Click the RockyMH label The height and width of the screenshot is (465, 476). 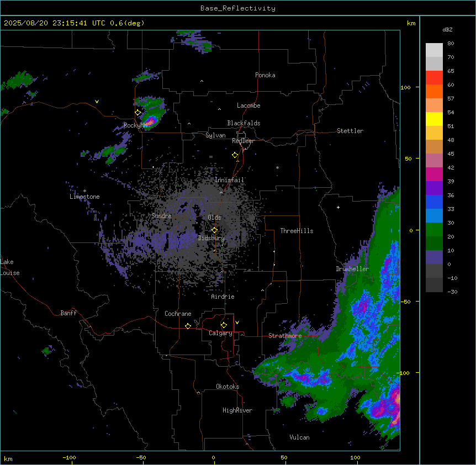(x=136, y=125)
